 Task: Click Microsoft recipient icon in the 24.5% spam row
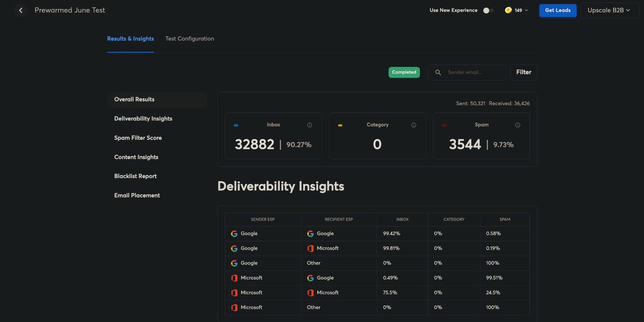(x=310, y=292)
